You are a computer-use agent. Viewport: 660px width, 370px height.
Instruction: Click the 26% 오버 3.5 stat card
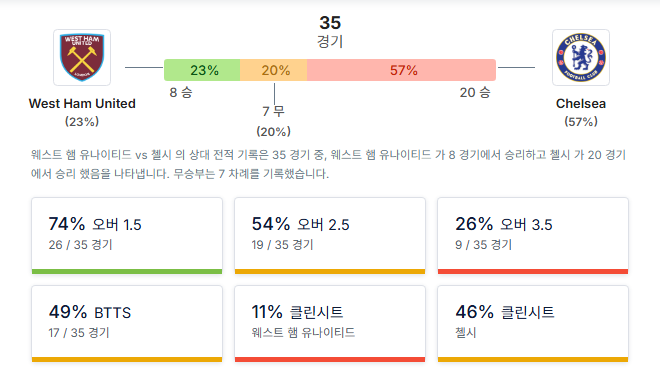click(x=533, y=236)
